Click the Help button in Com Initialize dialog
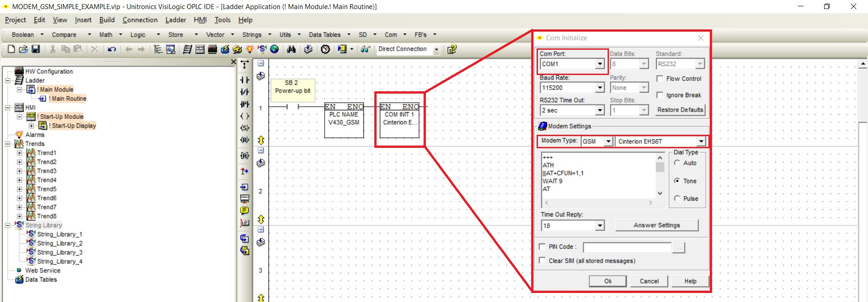 coord(690,281)
